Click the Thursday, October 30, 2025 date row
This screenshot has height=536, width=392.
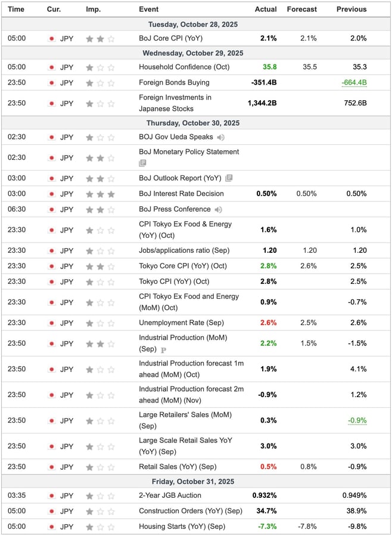click(195, 123)
